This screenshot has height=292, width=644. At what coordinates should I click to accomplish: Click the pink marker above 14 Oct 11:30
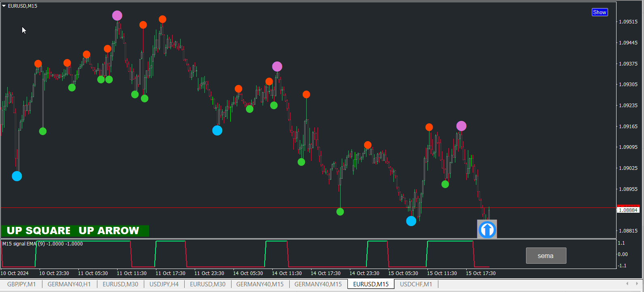[x=277, y=67]
